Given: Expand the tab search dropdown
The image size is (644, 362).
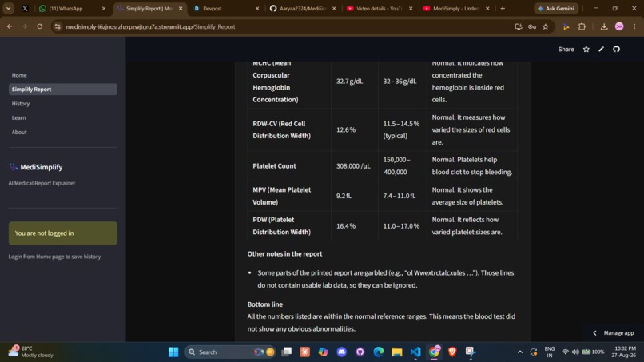Looking at the screenshot, I should [x=8, y=8].
